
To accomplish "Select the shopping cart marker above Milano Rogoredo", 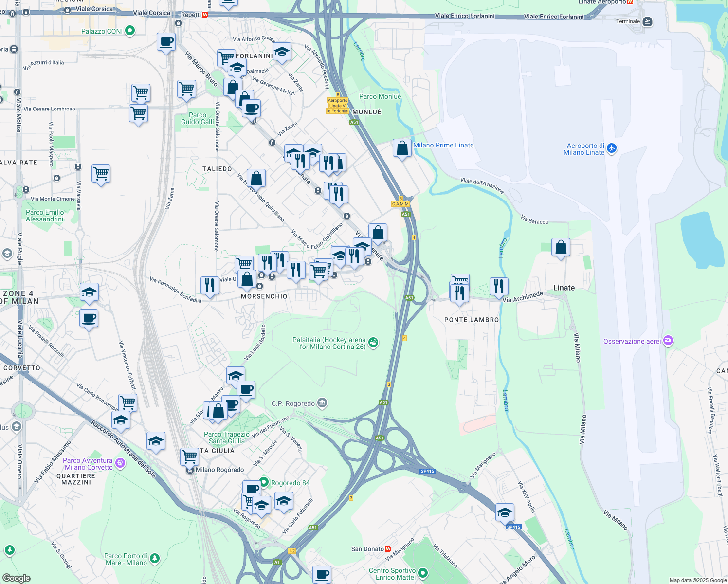I will (189, 456).
